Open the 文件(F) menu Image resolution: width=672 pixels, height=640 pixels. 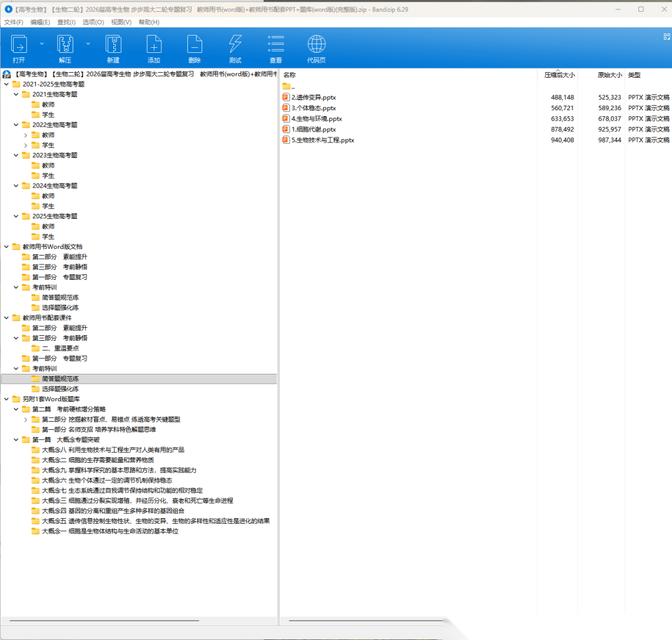click(x=14, y=22)
